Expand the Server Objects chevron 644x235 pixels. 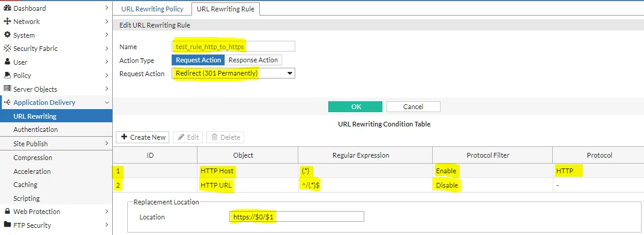pyautogui.click(x=107, y=89)
